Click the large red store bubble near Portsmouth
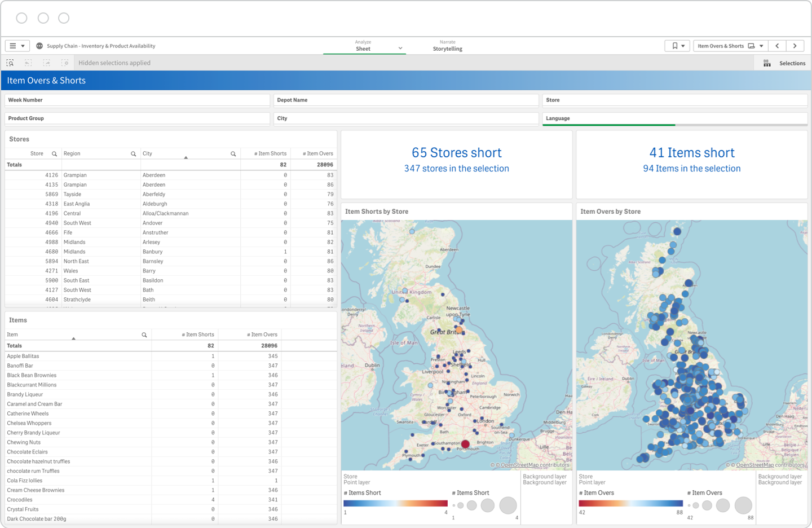Screen dimensions: 812x528 465,445
